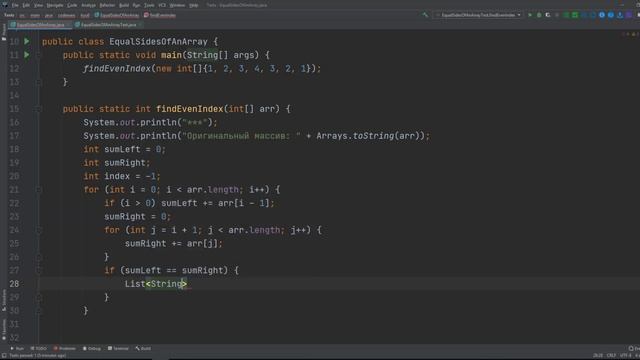
Task: Open the Favorites tool window on left stripe
Action: click(x=4, y=330)
